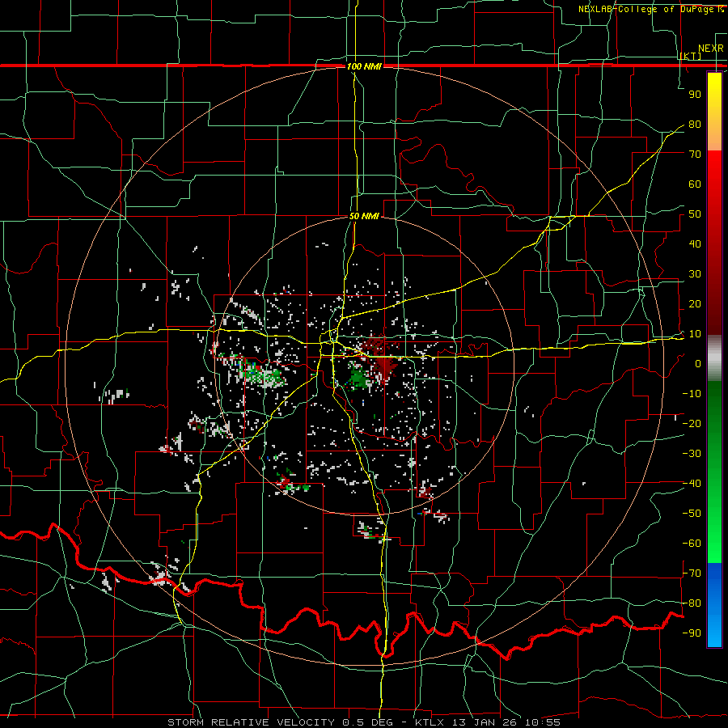The height and width of the screenshot is (728, 728).
Task: Click the "-20" color scale label
Action: point(692,424)
